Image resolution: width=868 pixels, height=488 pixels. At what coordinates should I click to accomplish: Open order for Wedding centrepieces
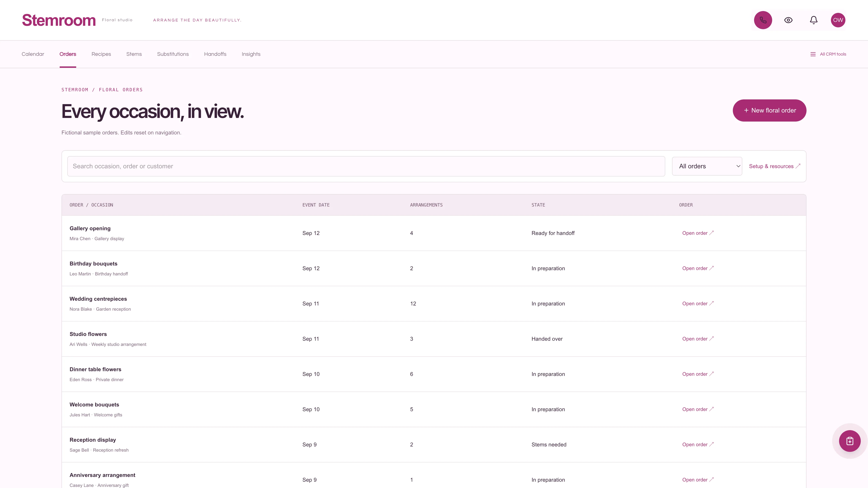(x=698, y=303)
